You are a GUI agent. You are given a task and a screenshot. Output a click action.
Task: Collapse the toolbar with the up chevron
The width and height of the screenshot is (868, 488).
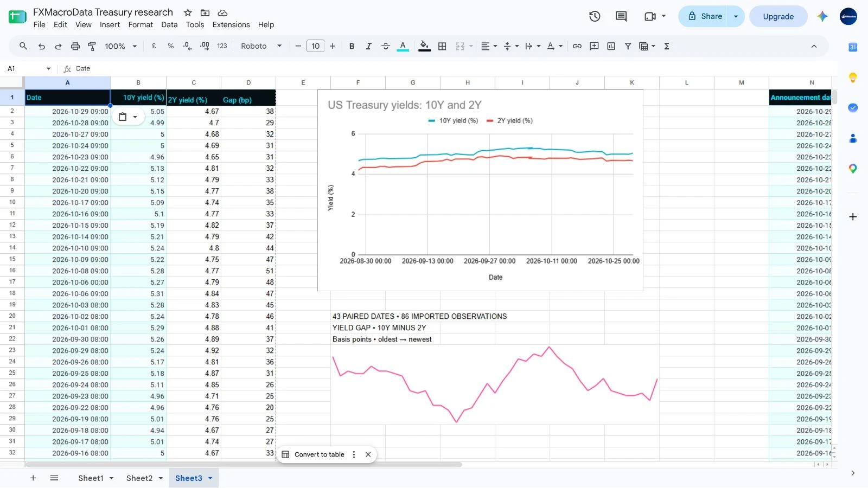click(814, 46)
